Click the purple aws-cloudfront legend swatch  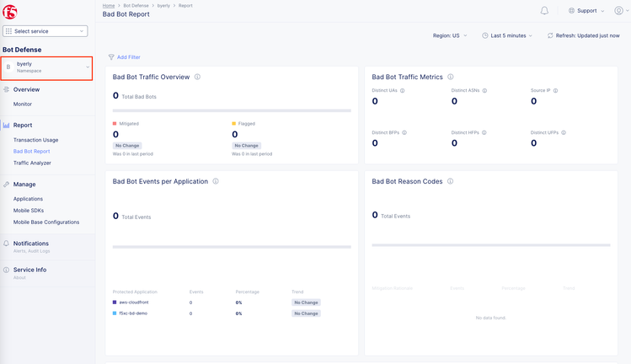[115, 302]
